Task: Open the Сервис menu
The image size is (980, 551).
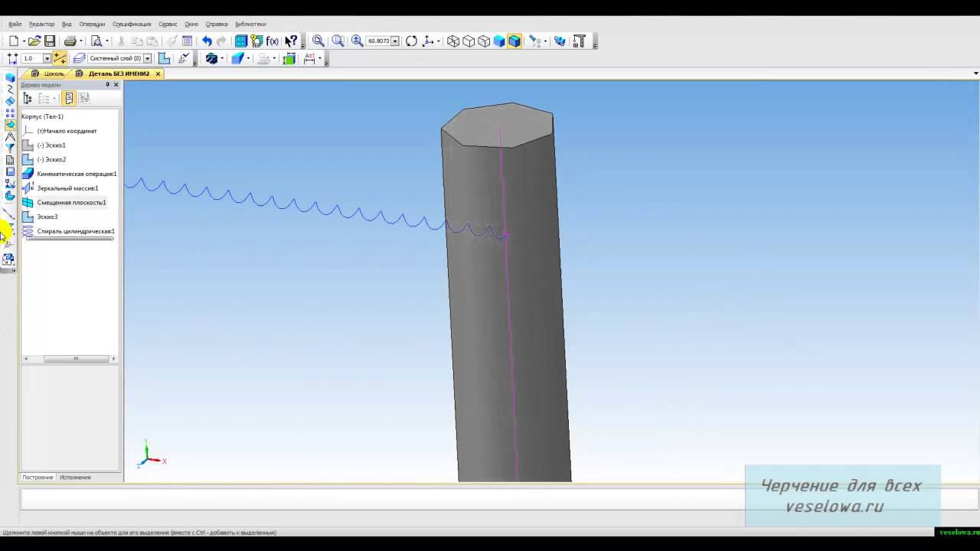Action: tap(168, 24)
